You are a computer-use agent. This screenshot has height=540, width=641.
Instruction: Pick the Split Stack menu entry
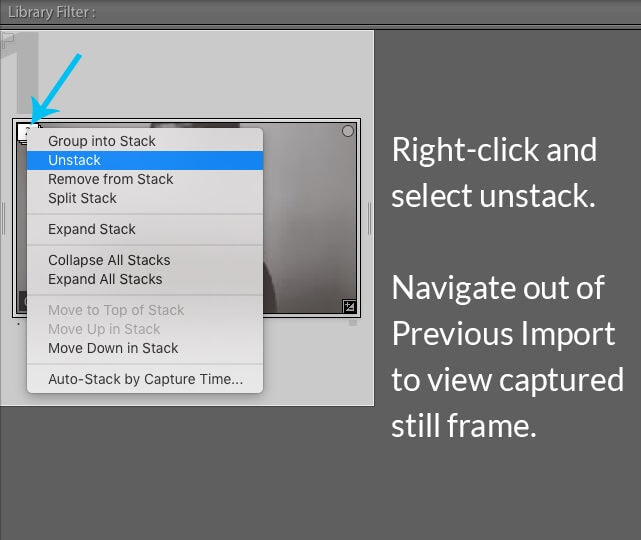83,198
